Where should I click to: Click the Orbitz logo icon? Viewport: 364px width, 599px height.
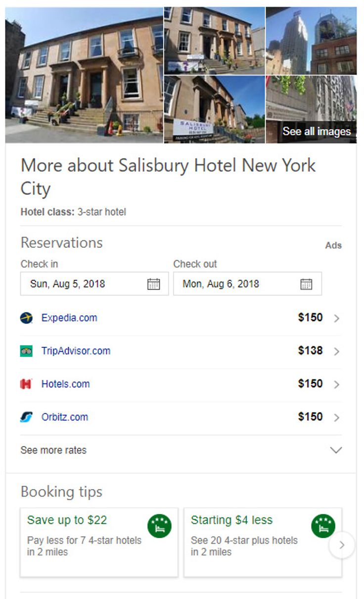(x=25, y=417)
